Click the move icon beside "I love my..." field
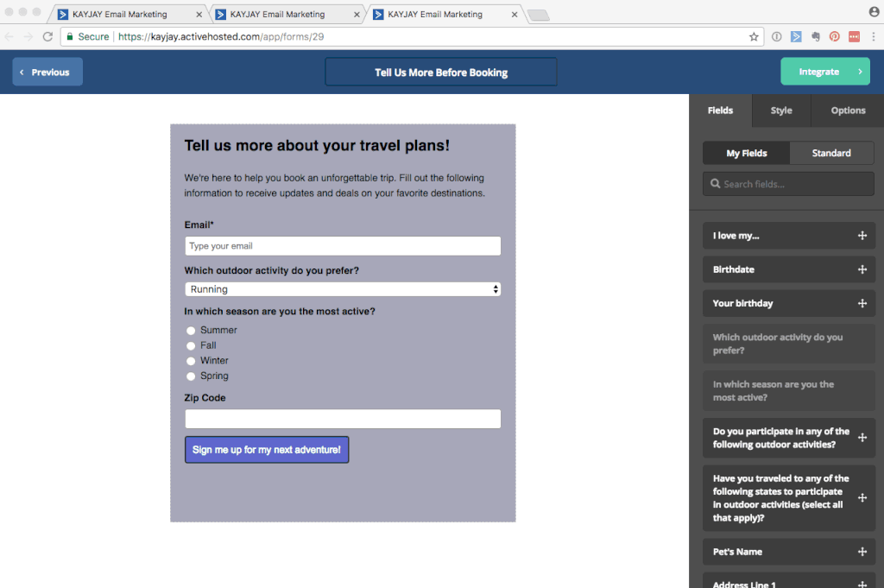This screenshot has width=884, height=588. (x=862, y=236)
